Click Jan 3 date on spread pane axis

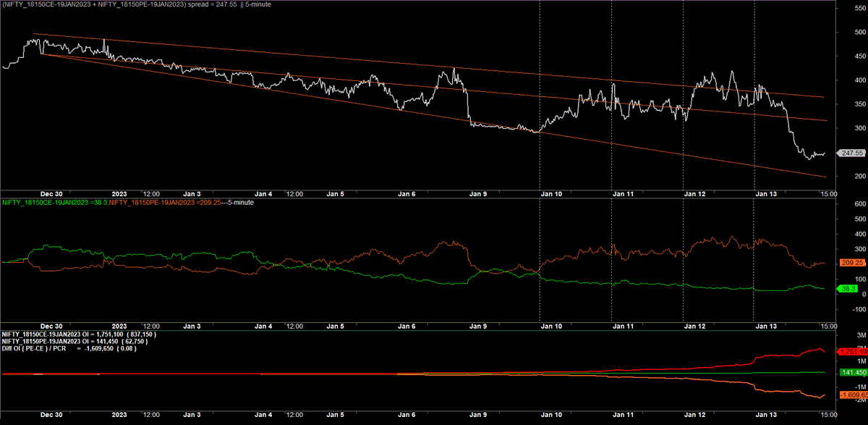pyautogui.click(x=192, y=194)
